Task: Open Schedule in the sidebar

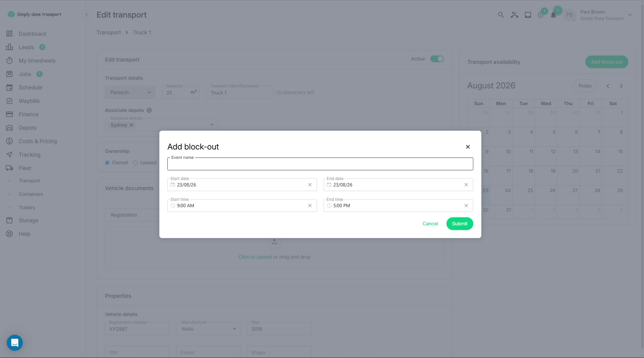Action: [x=30, y=88]
